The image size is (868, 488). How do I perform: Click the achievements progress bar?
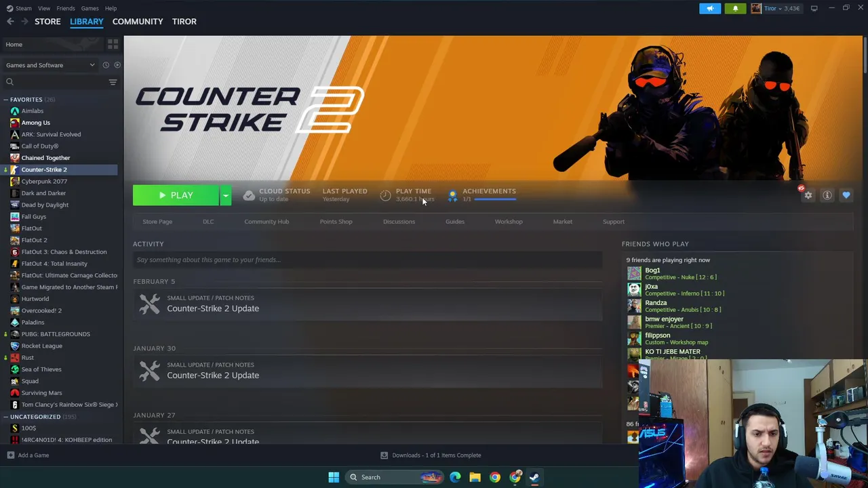(x=495, y=199)
